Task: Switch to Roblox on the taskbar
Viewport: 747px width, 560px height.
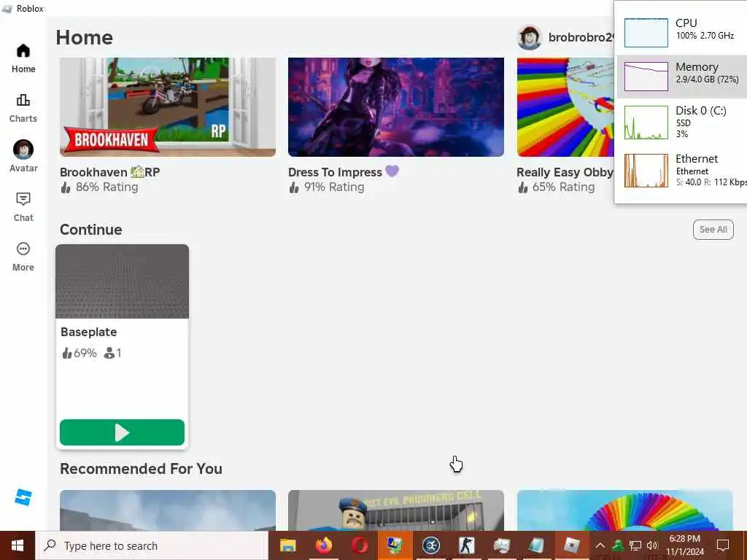Action: click(572, 545)
